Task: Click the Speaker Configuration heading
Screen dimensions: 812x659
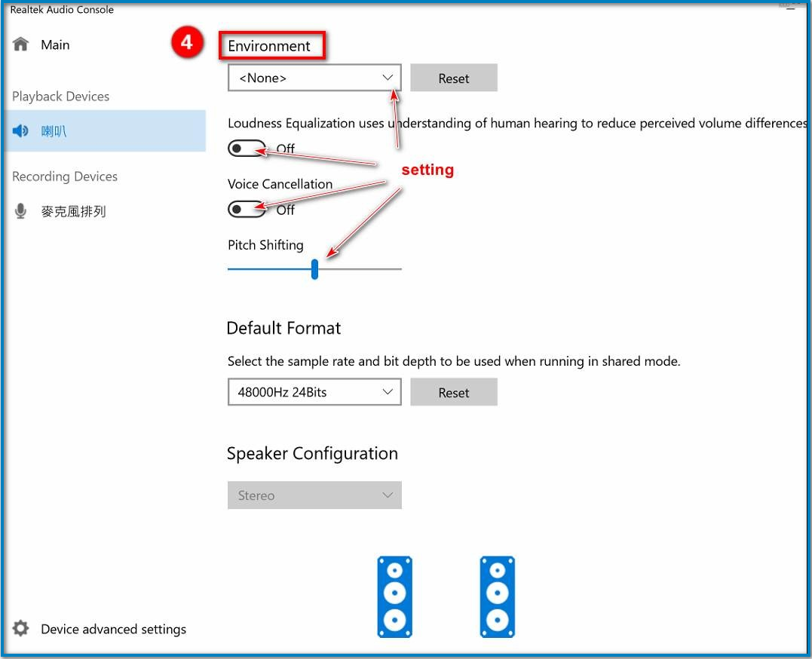Action: pyautogui.click(x=312, y=453)
